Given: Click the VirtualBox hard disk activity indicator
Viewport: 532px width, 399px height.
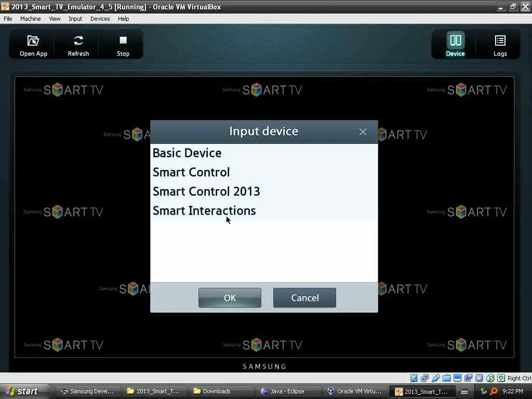Looking at the screenshot, I should pyautogui.click(x=414, y=378).
